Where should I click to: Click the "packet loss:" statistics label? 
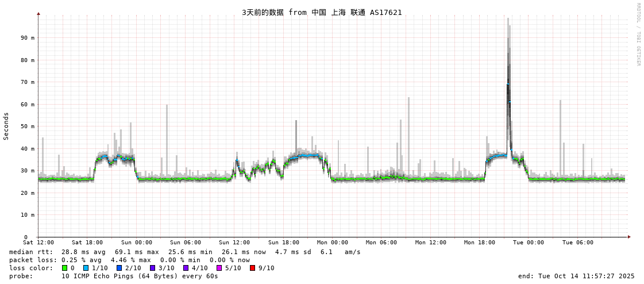pos(33,260)
